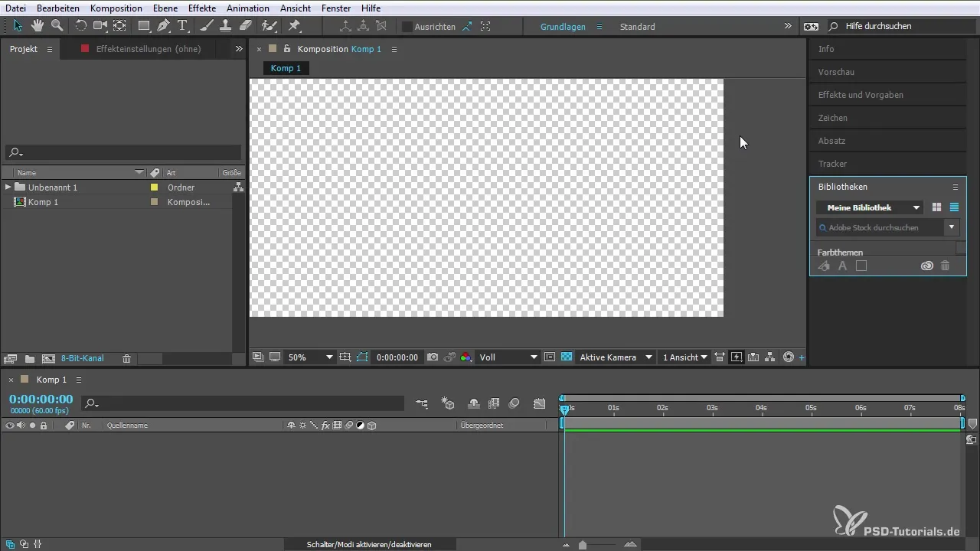Take a snapshot with camera icon
This screenshot has width=980, height=551.
click(x=433, y=357)
